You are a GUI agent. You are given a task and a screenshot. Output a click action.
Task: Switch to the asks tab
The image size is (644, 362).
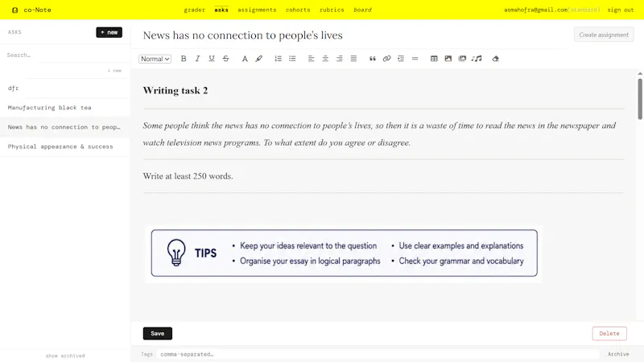pos(221,10)
